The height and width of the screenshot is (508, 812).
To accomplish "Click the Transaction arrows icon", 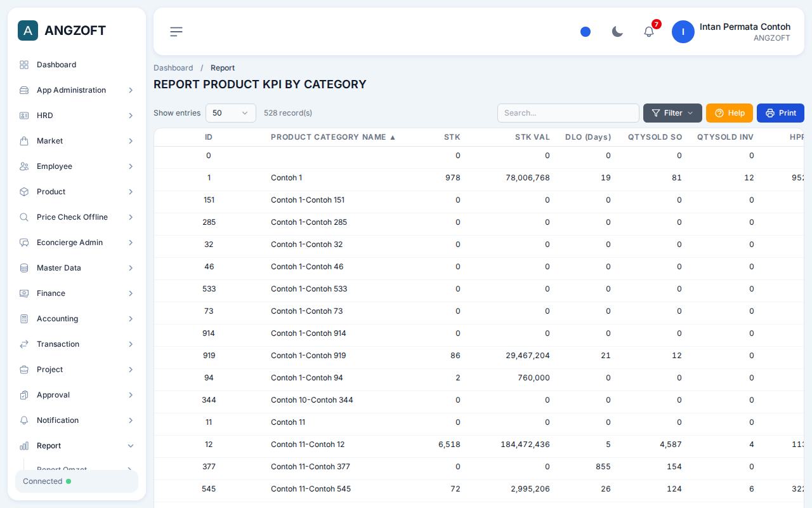I will (x=24, y=344).
